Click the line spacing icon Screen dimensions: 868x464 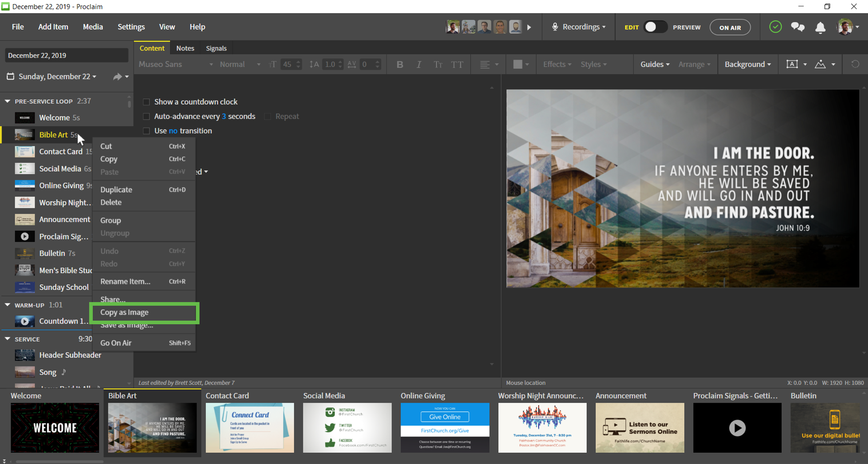coord(314,64)
